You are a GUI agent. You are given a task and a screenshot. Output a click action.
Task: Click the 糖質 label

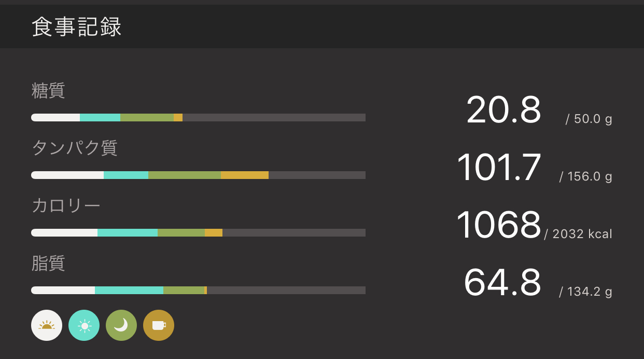coord(48,91)
